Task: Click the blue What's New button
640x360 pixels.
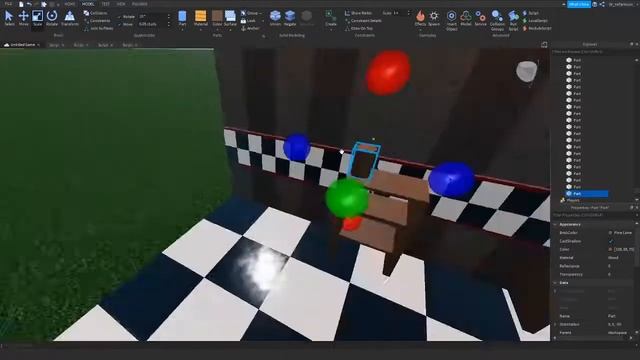Action: [579, 4]
